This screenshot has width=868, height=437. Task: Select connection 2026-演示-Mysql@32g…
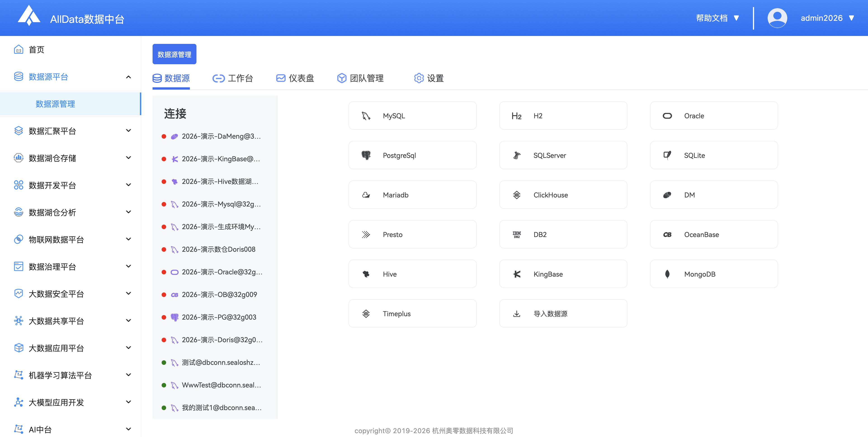[x=215, y=204]
